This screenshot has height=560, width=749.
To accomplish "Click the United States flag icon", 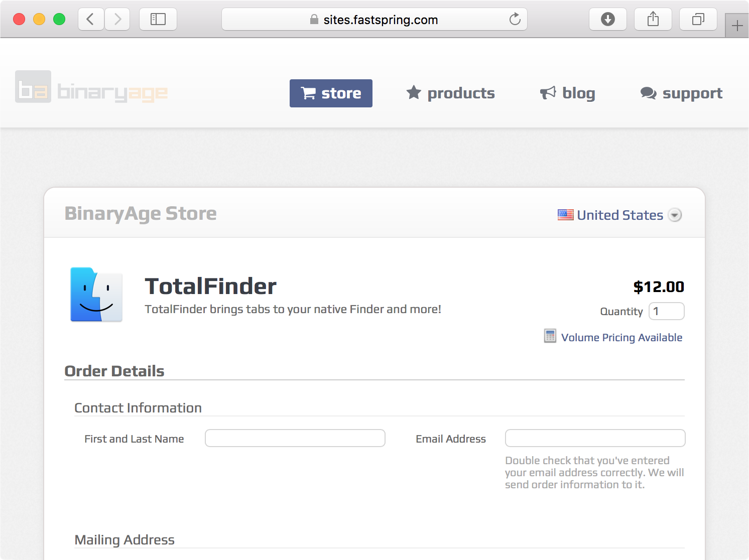I will click(566, 215).
